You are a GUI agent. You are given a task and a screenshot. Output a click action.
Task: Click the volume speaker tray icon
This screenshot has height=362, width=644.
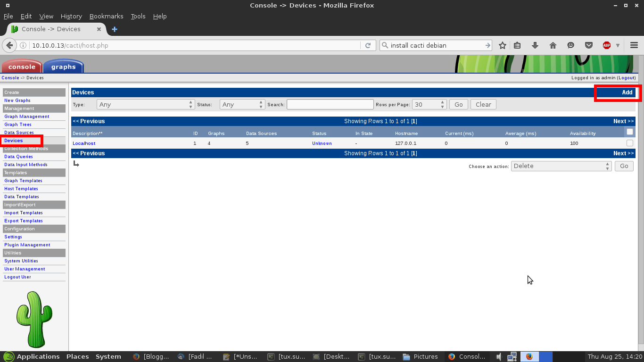(x=498, y=357)
